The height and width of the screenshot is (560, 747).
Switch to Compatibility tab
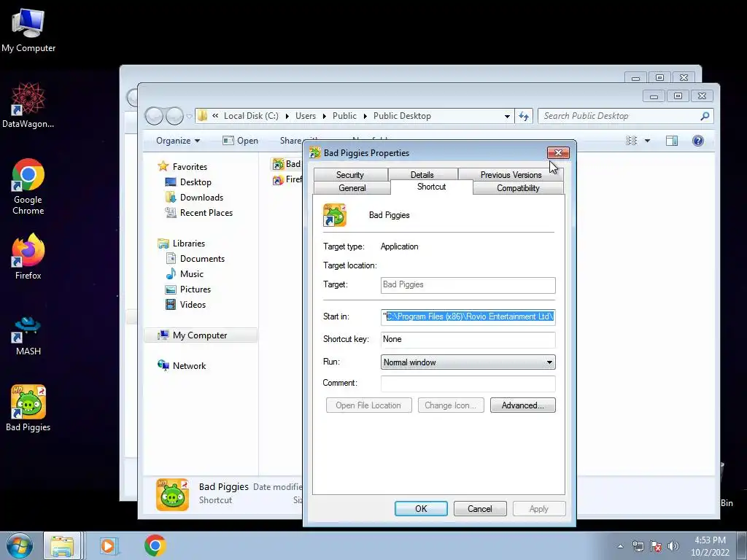pyautogui.click(x=518, y=187)
